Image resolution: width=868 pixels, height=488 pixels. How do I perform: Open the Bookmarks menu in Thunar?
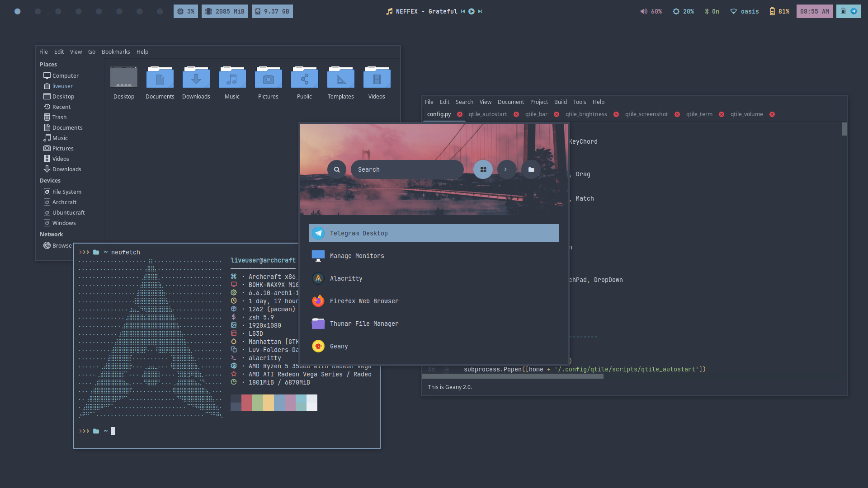116,52
